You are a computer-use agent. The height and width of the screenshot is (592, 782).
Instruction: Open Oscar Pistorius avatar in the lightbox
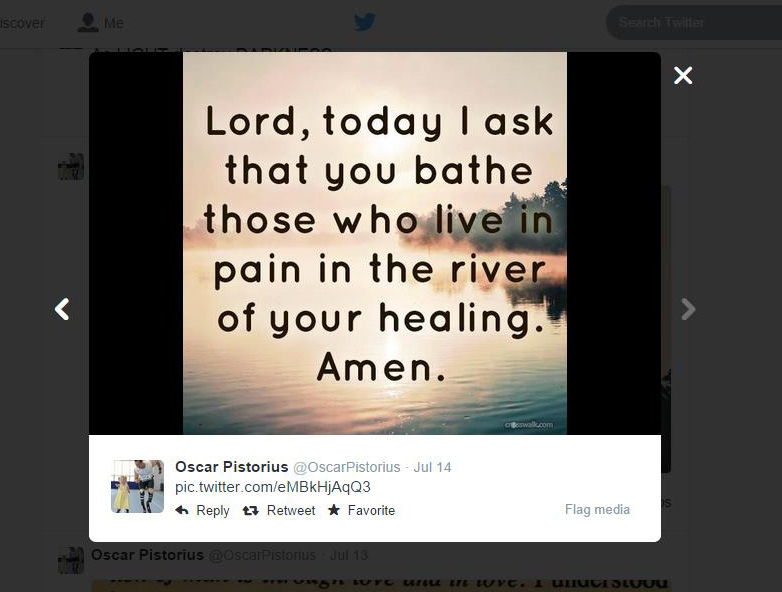[x=137, y=486]
